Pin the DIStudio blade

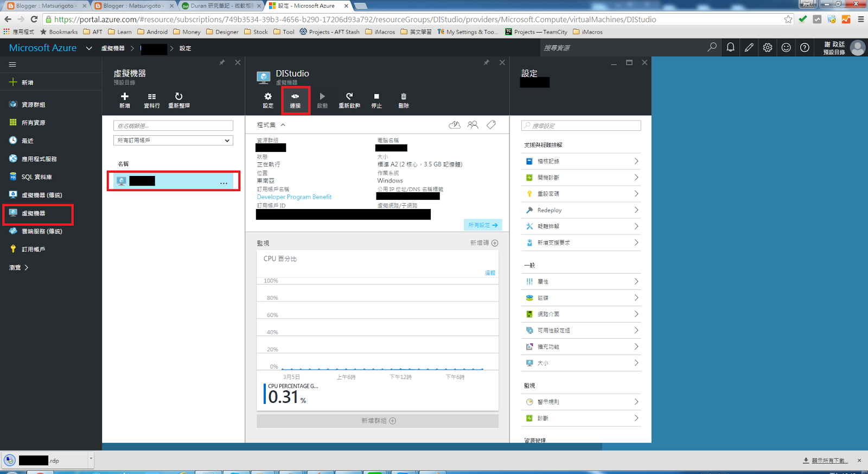click(486, 62)
